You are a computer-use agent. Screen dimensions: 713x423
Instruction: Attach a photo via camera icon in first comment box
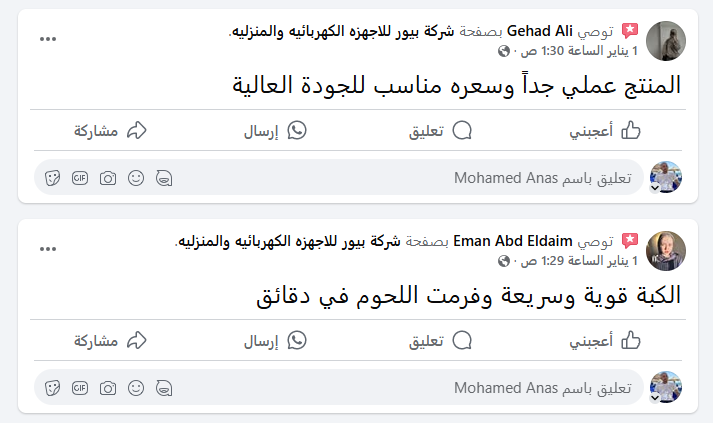point(108,178)
